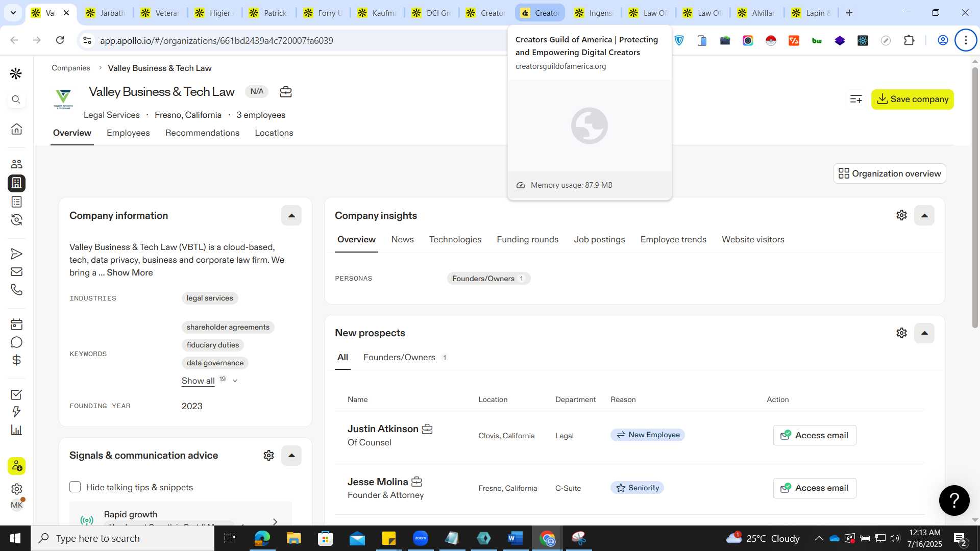Open the Tasks checkmark sidebar icon
The height and width of the screenshot is (551, 980).
16,394
